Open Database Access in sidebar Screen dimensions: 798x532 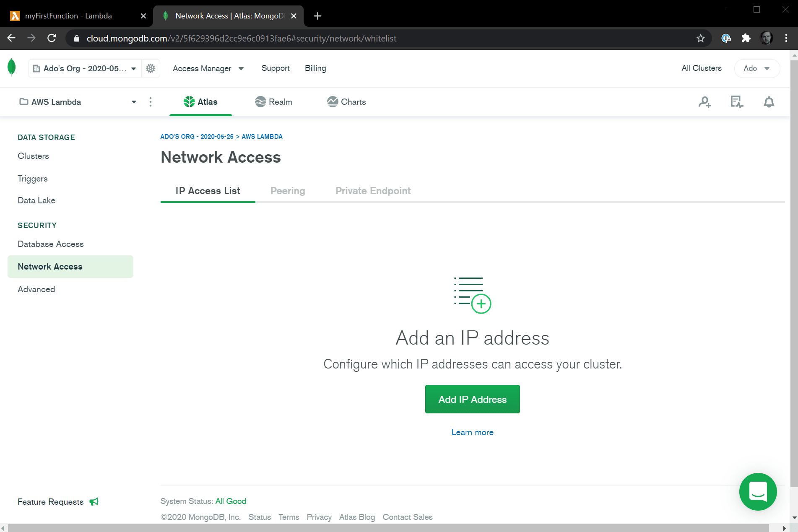coord(51,244)
